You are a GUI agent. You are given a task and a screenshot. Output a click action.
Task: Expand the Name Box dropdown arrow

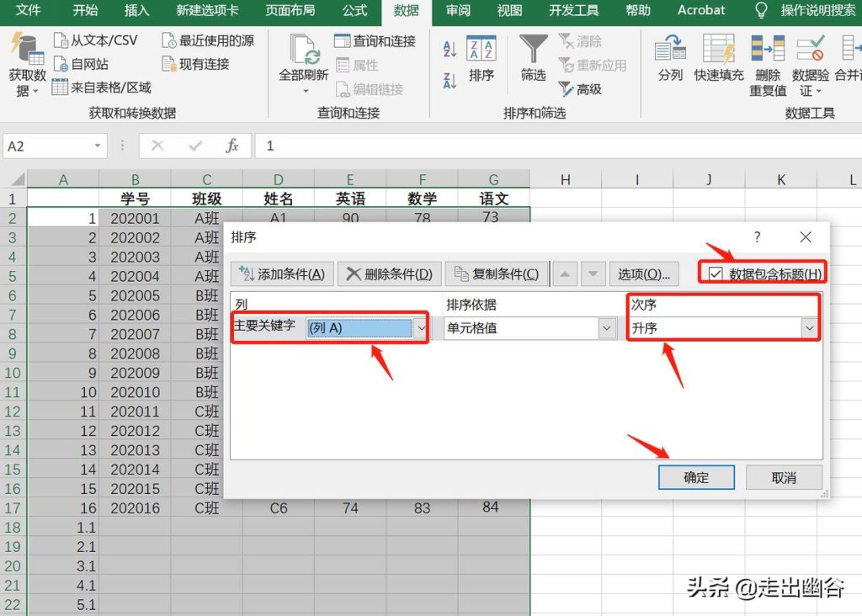click(98, 146)
